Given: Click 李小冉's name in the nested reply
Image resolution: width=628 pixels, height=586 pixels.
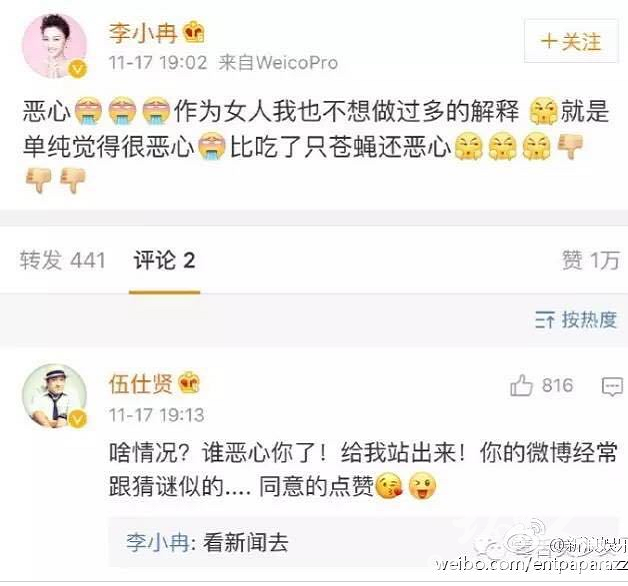Looking at the screenshot, I should tap(158, 542).
